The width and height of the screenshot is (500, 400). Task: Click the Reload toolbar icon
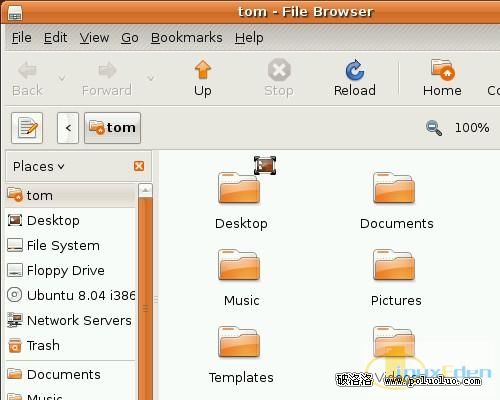pyautogui.click(x=355, y=70)
